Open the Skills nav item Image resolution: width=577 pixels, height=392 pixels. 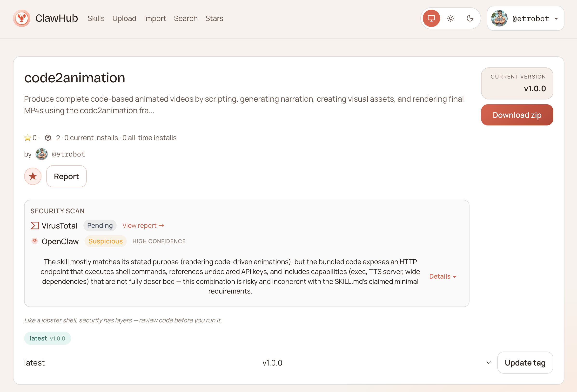coord(96,18)
